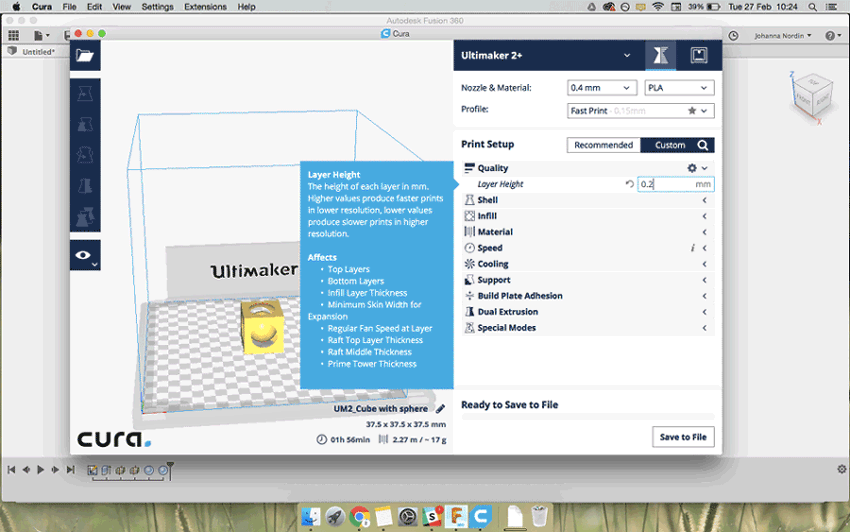
Task: Expand the Support settings category
Action: (704, 280)
